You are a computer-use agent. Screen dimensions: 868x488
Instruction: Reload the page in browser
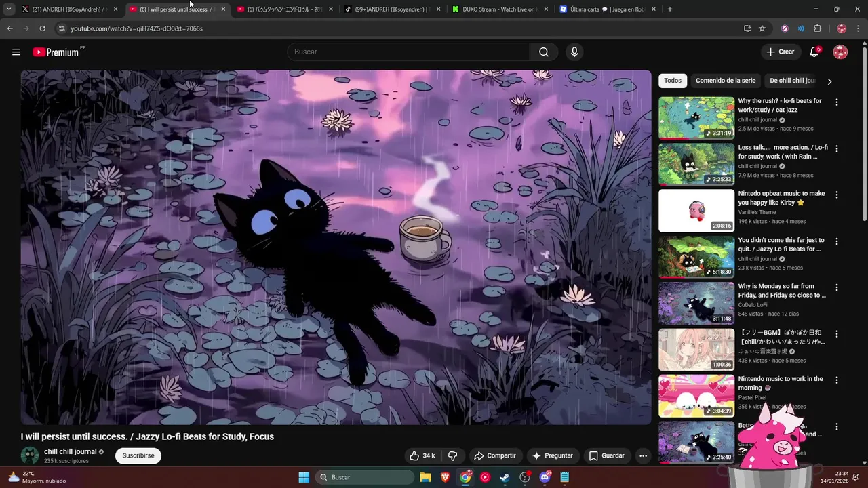click(x=42, y=28)
